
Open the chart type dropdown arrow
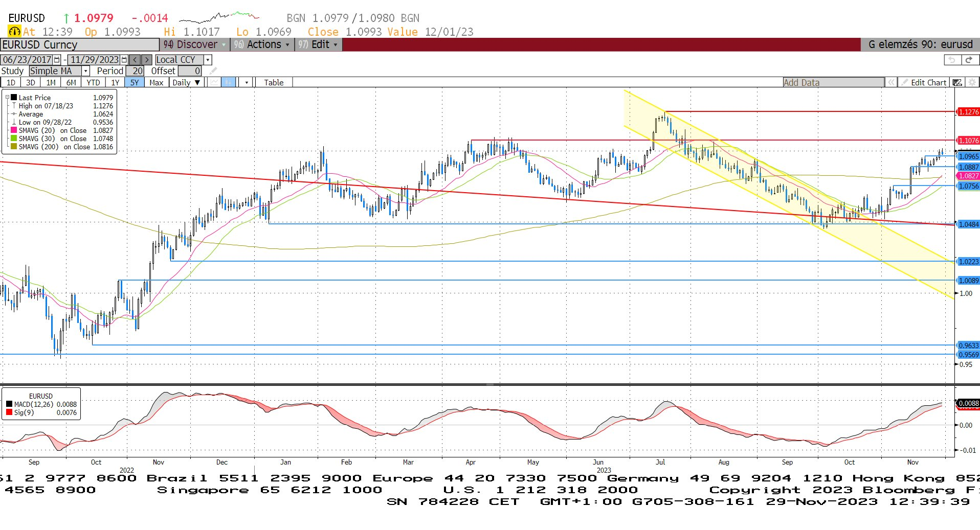(x=247, y=82)
